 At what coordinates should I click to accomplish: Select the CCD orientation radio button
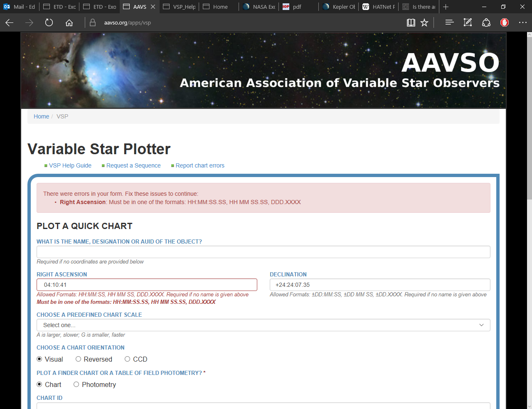(x=128, y=359)
